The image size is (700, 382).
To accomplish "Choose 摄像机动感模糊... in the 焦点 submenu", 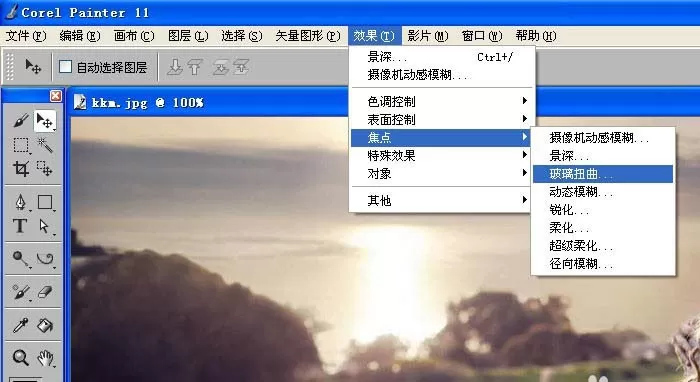I will coord(603,138).
